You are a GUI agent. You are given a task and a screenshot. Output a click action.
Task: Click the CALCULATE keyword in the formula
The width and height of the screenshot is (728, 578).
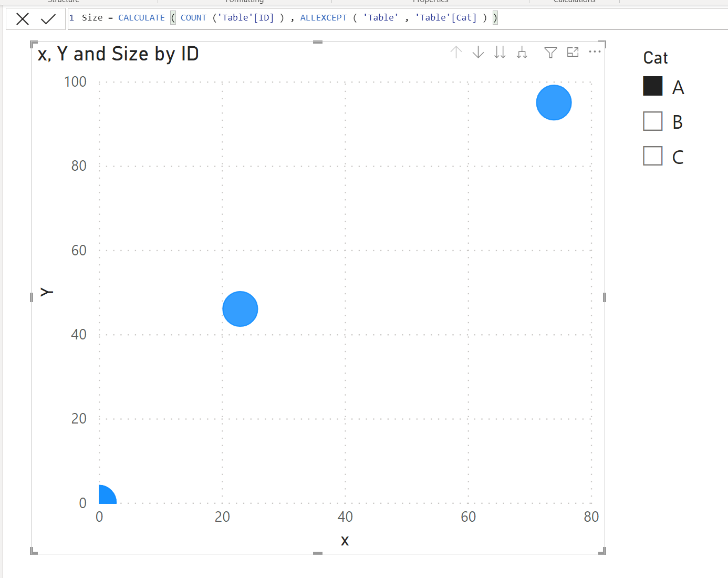coord(141,18)
